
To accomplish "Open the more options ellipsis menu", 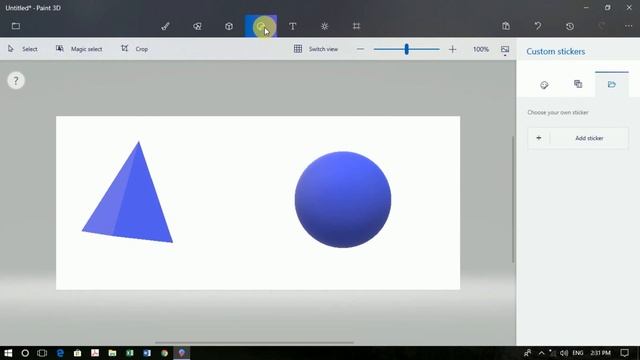I will [628, 26].
